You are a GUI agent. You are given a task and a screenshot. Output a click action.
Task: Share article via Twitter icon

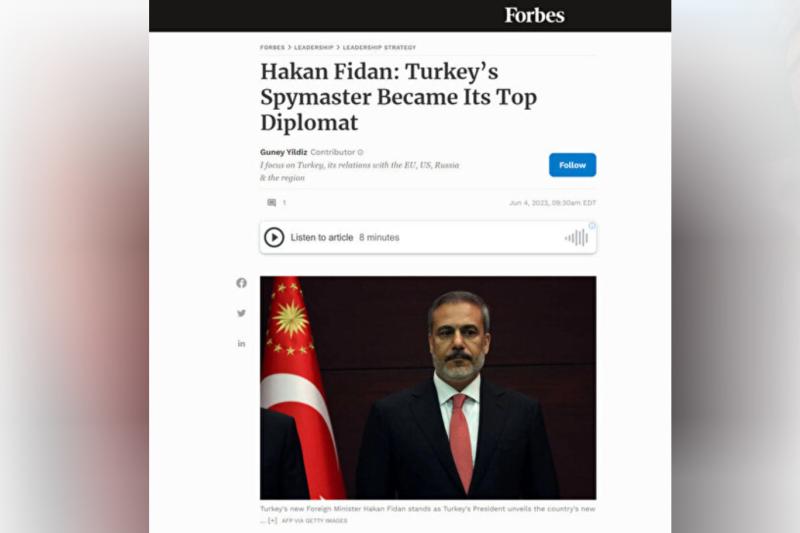point(241,313)
